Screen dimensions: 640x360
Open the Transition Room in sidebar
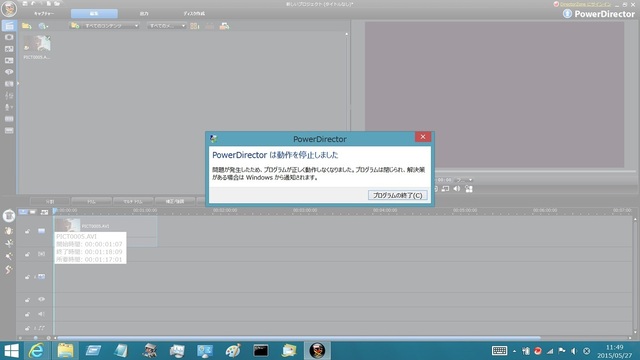point(9,84)
